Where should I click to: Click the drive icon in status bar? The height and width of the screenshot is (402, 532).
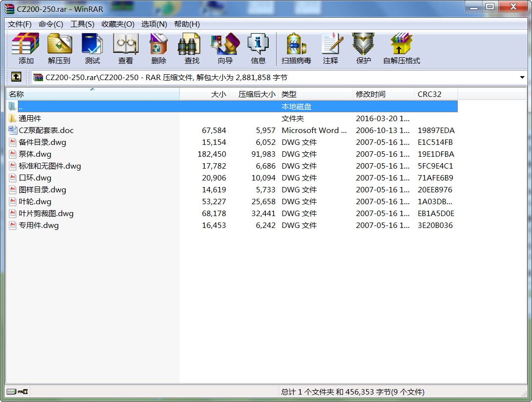(11, 392)
